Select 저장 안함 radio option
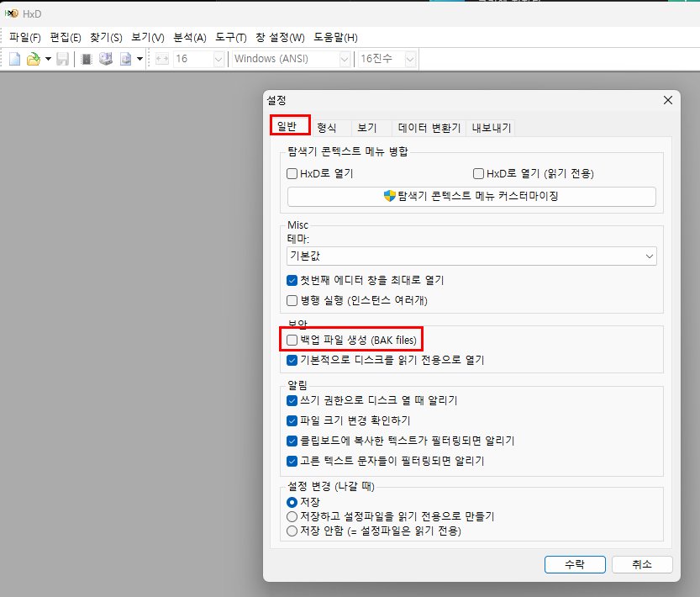The image size is (700, 597). (292, 531)
